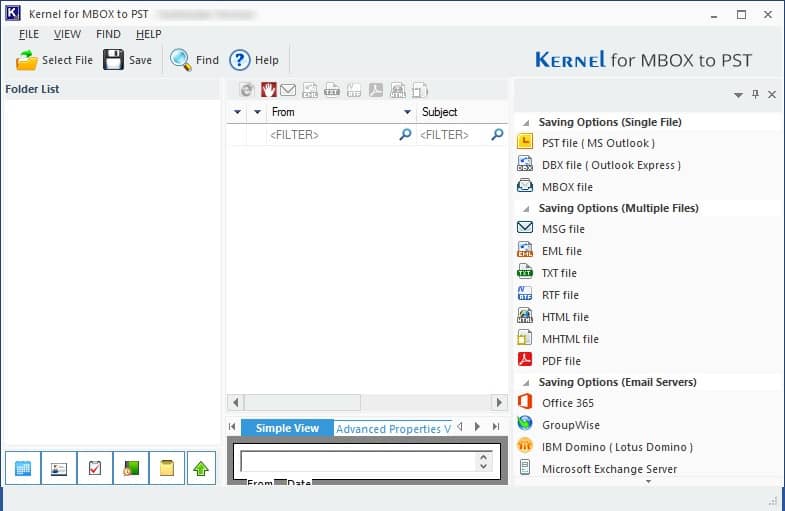This screenshot has height=511, width=785.
Task: Switch to the Advanced Properties View tab
Action: (x=394, y=429)
